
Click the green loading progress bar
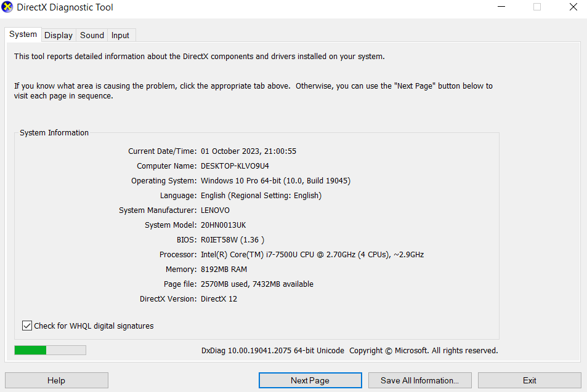50,350
